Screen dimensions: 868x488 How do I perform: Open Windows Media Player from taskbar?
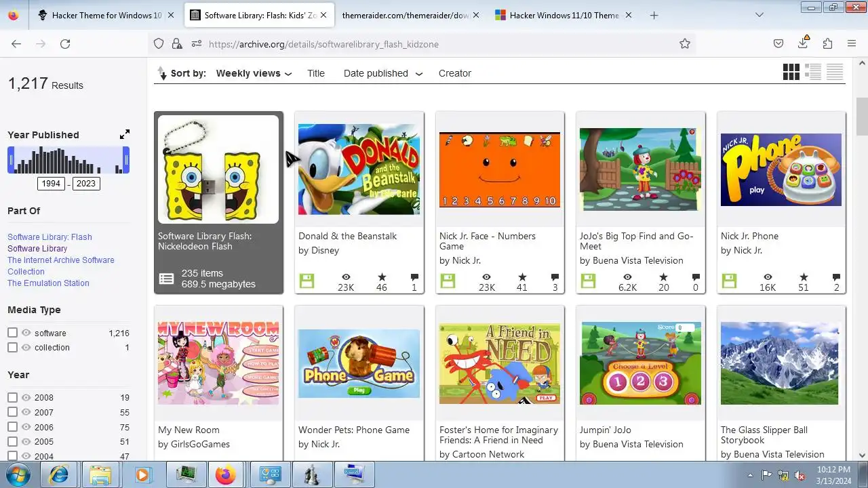[x=142, y=474]
